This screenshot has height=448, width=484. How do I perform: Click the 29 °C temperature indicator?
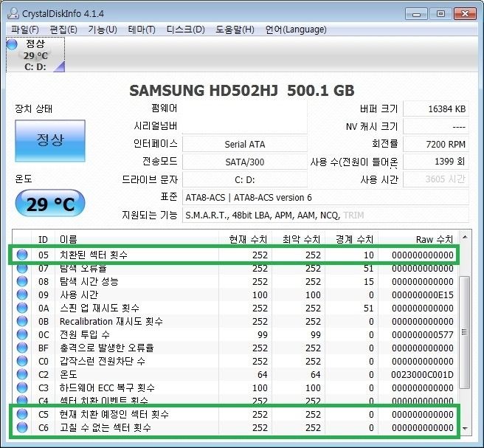pos(50,204)
